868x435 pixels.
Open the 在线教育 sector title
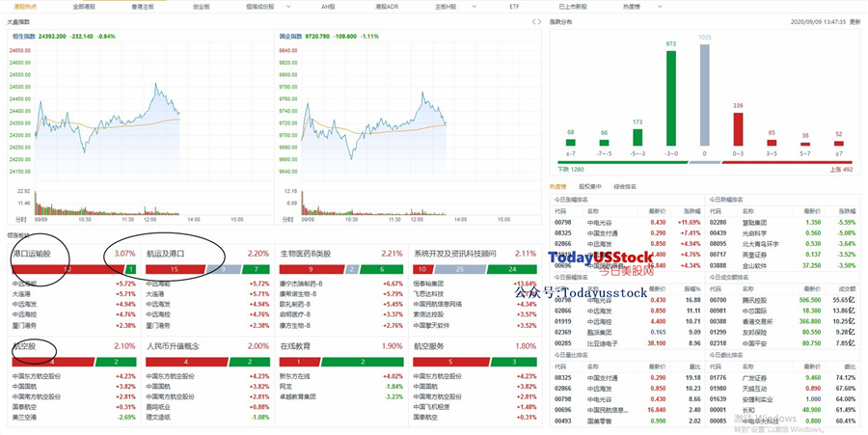point(296,346)
